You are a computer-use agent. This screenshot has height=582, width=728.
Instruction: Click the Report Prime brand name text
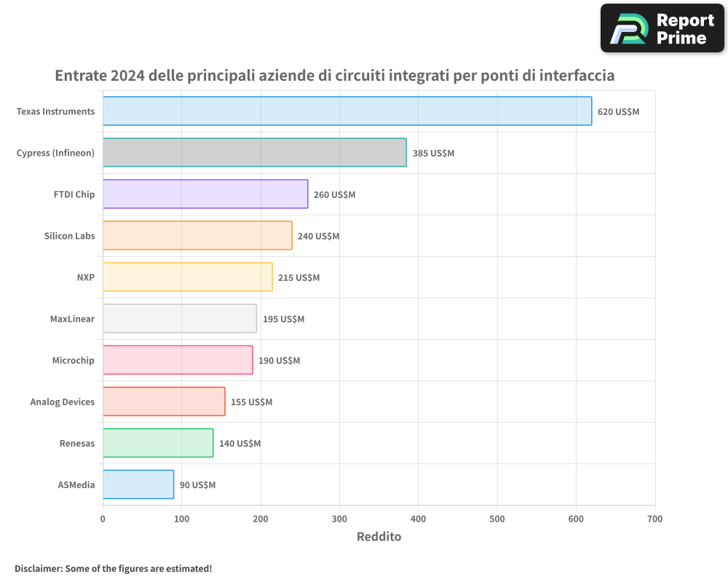pos(684,29)
